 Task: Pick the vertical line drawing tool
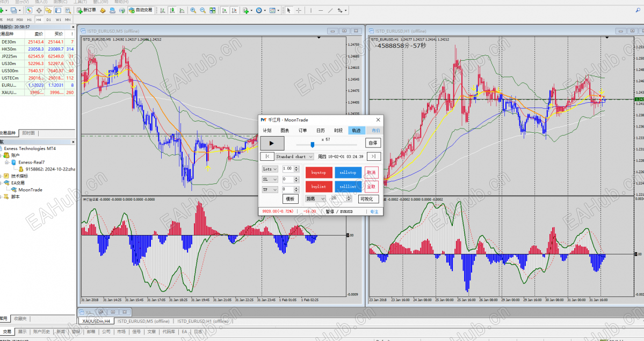point(311,10)
